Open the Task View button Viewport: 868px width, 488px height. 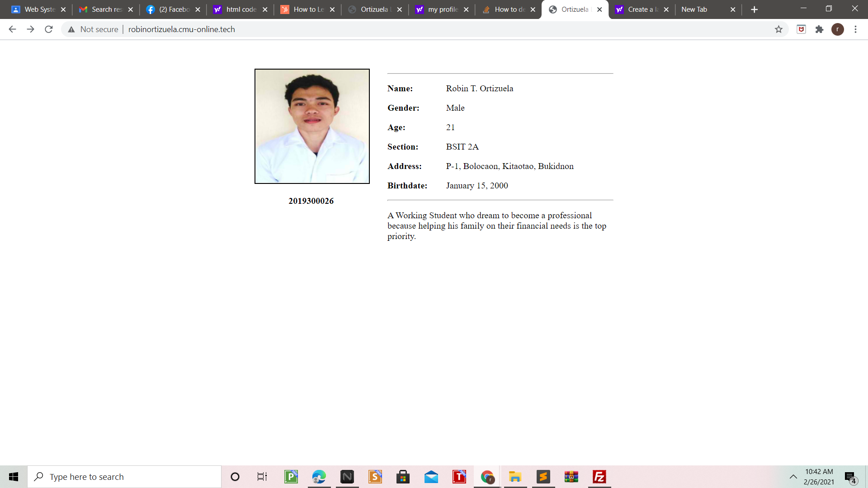(262, 477)
